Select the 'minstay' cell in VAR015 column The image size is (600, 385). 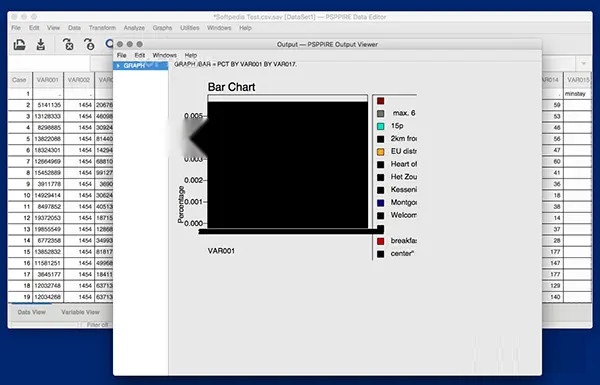click(x=578, y=94)
